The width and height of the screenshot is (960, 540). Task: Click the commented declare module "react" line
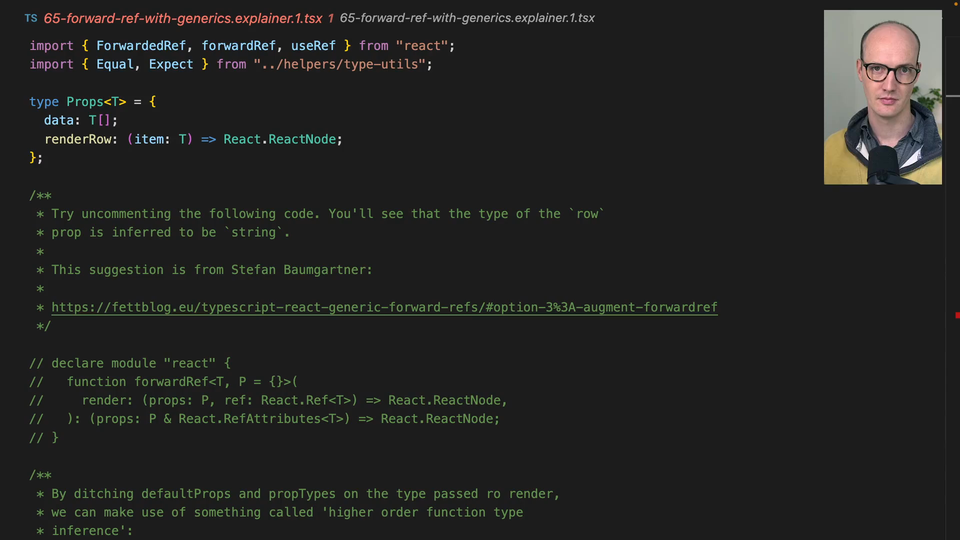click(130, 363)
